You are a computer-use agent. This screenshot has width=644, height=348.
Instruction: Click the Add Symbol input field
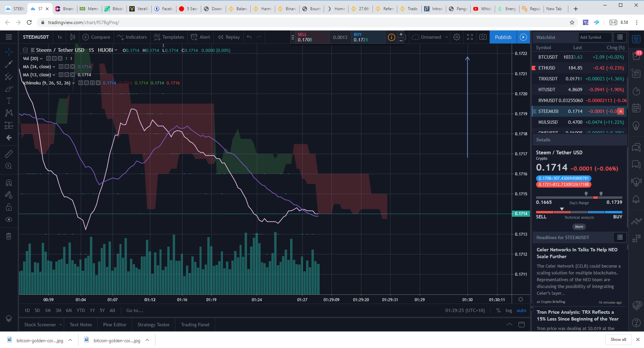click(595, 37)
